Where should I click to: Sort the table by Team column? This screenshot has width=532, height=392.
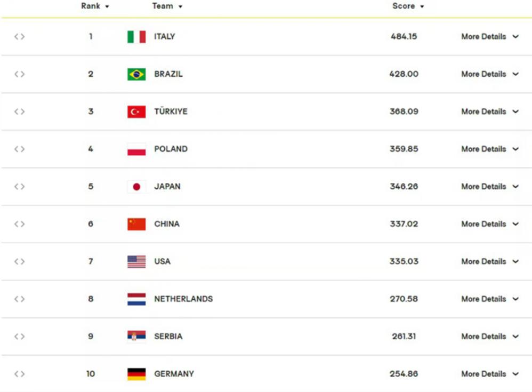[167, 6]
